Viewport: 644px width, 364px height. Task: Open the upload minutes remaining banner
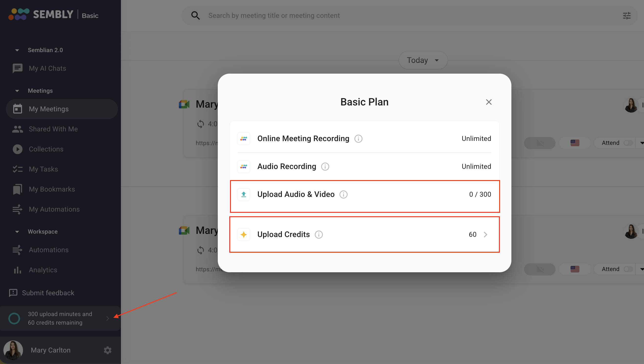point(60,318)
